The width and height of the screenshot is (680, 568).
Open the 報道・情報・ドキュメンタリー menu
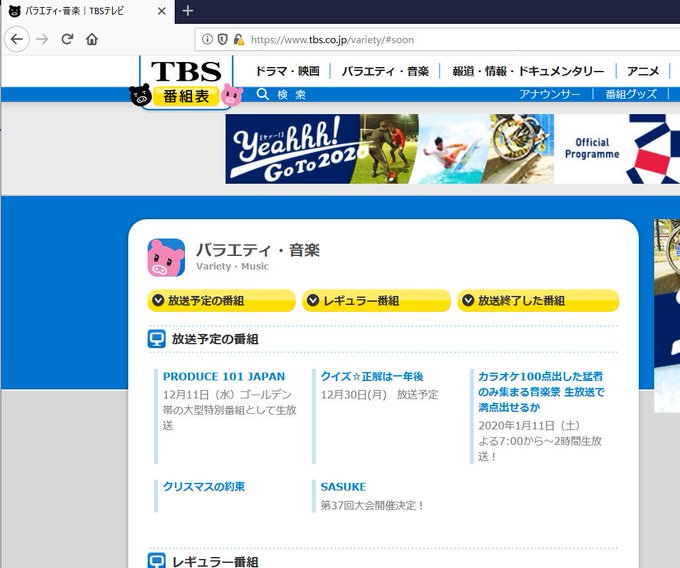point(528,71)
